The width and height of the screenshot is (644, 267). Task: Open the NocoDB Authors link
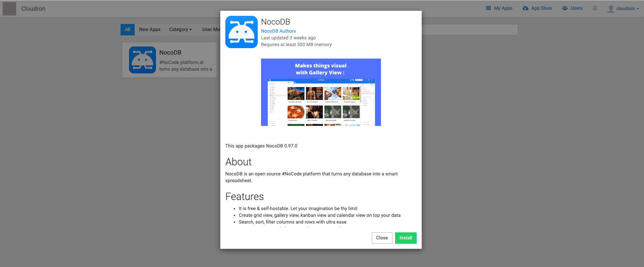278,31
